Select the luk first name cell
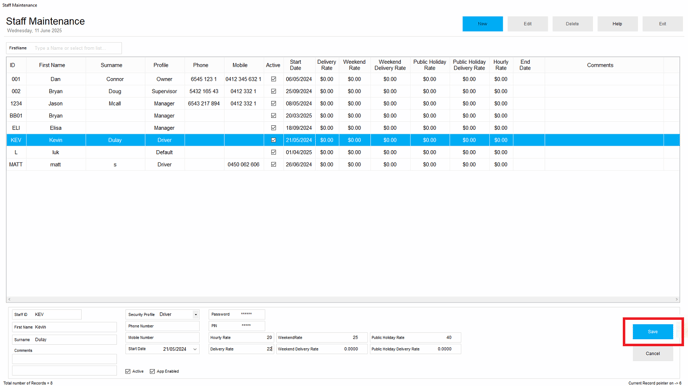 [56, 152]
